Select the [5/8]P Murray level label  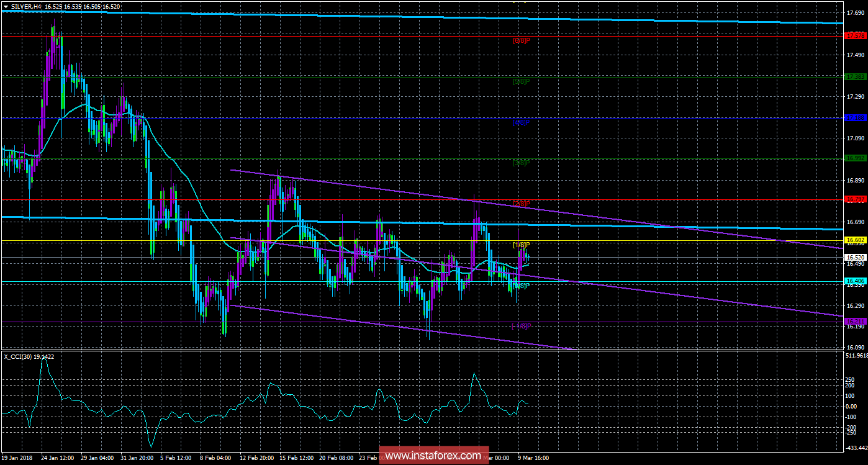coord(522,81)
